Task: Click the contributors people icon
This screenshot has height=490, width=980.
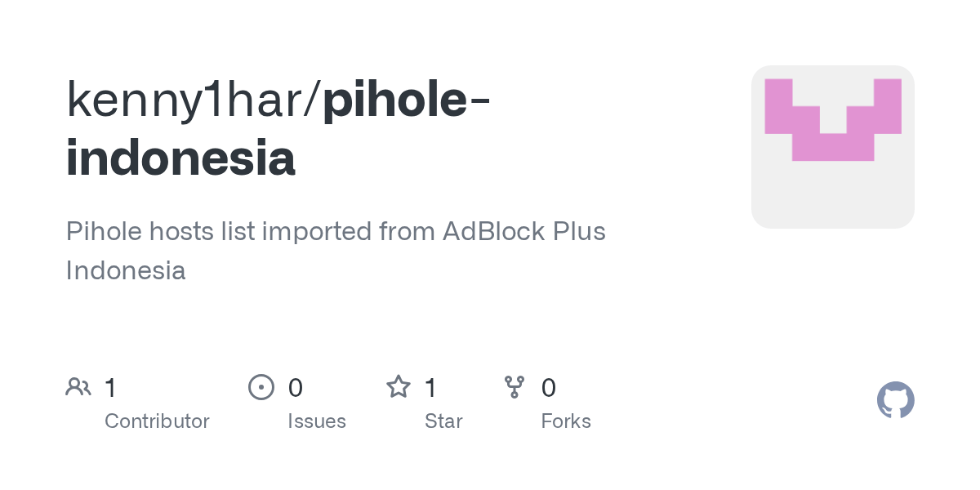Action: point(78,387)
